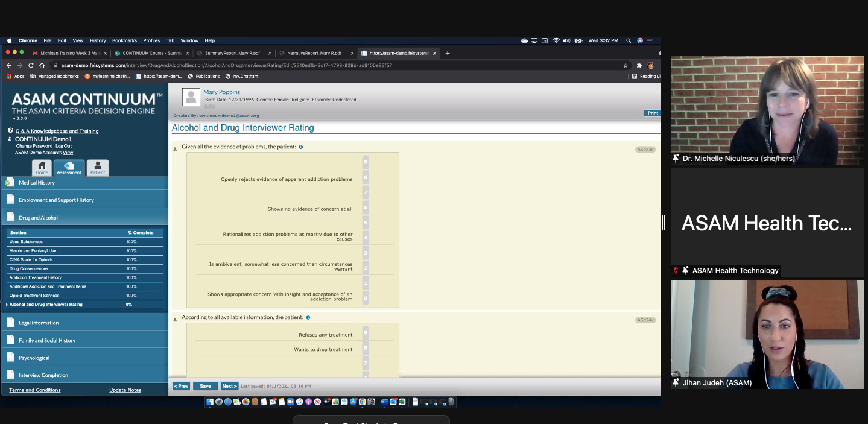Click the info icon beside 'According to all available information'
Viewport: 868px width, 424px height.
coord(308,318)
